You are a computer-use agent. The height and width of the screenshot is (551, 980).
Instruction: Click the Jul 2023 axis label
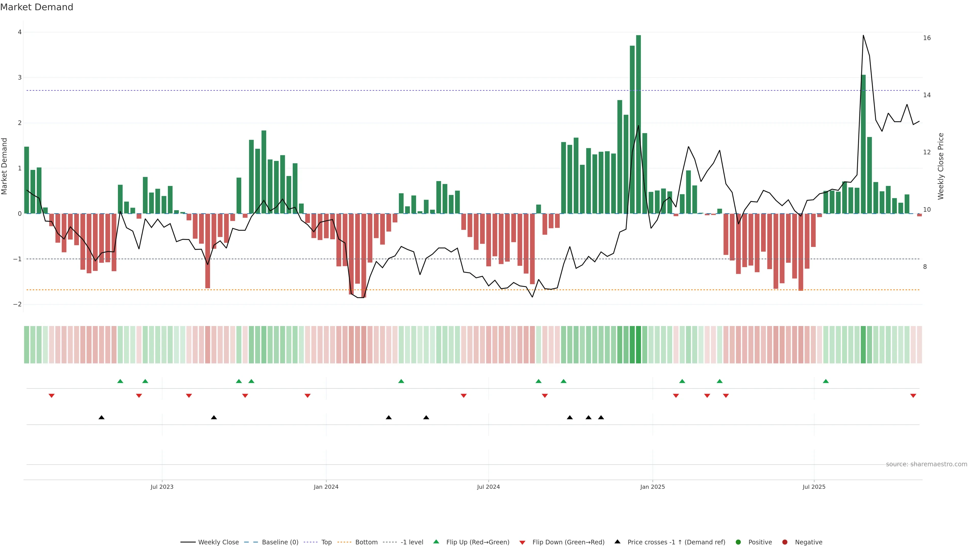tap(162, 487)
